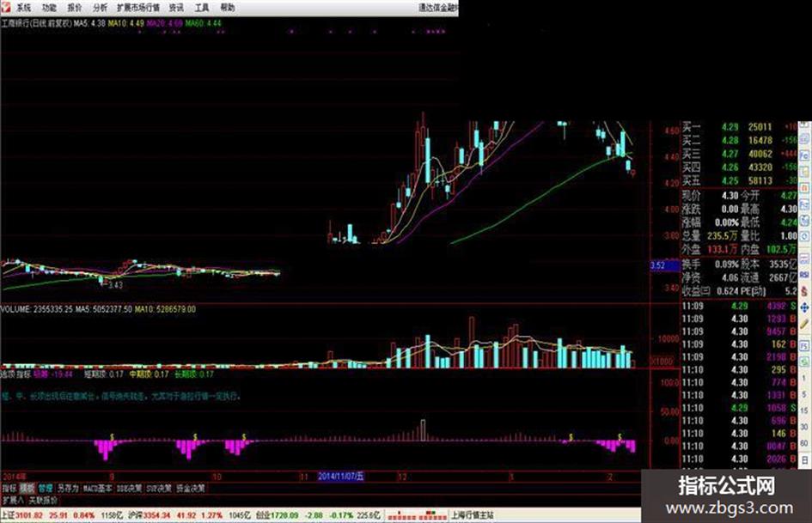
Task: Switch to 15-minute period button
Action: click(x=805, y=410)
